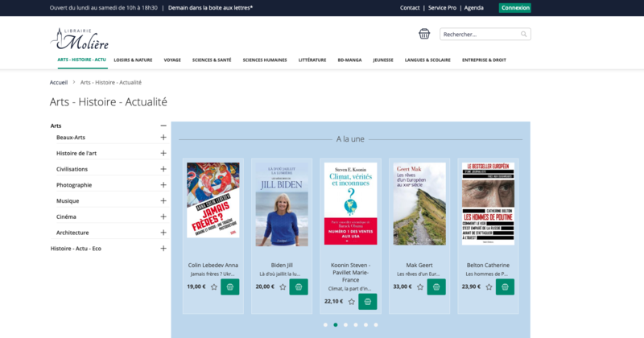Expand Civilisations subcategory

click(163, 169)
